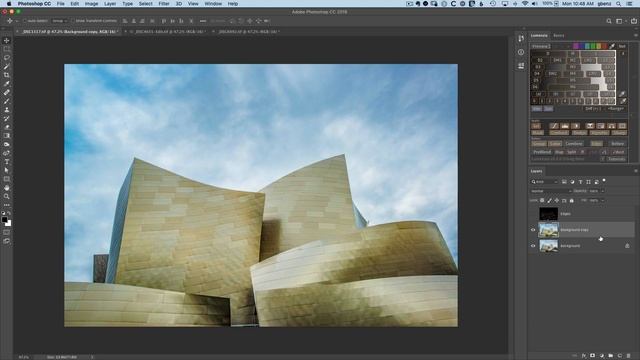Click the Lumenzia Vignette button
This screenshot has width=640, height=360.
(599, 133)
